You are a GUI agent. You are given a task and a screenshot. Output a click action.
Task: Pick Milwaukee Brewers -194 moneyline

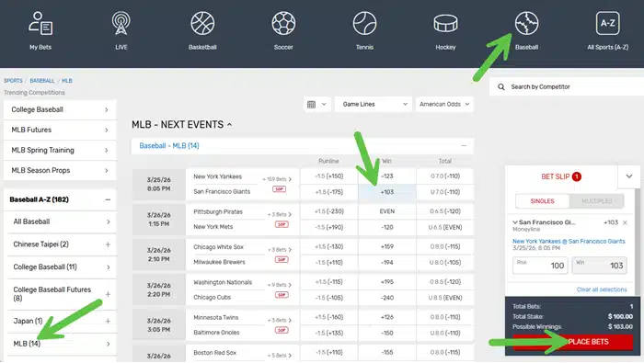point(387,263)
